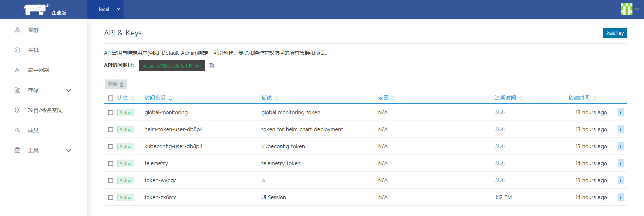Check the helm-token-user-db8p4 row checkbox
This screenshot has height=216, width=644.
point(111,129)
